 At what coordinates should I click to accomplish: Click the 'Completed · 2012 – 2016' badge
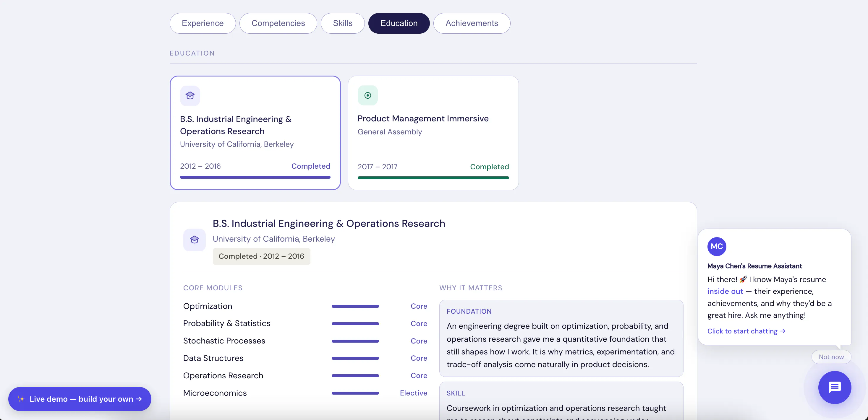pyautogui.click(x=261, y=256)
